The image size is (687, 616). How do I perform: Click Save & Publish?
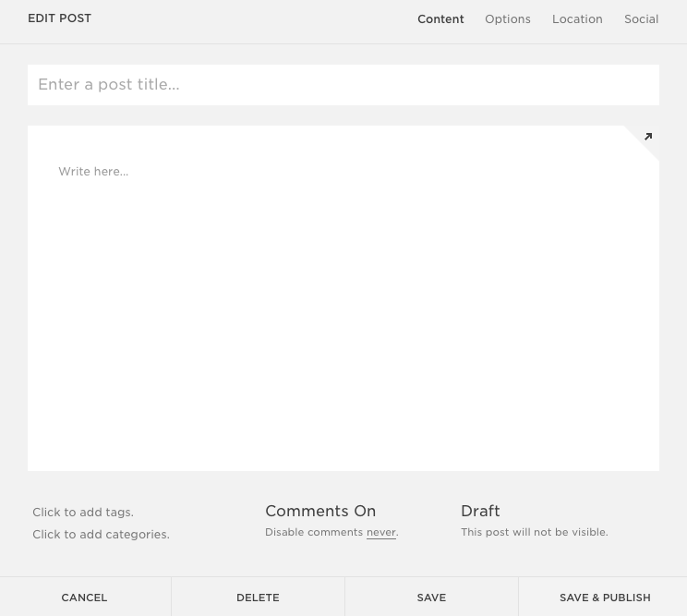click(x=605, y=598)
